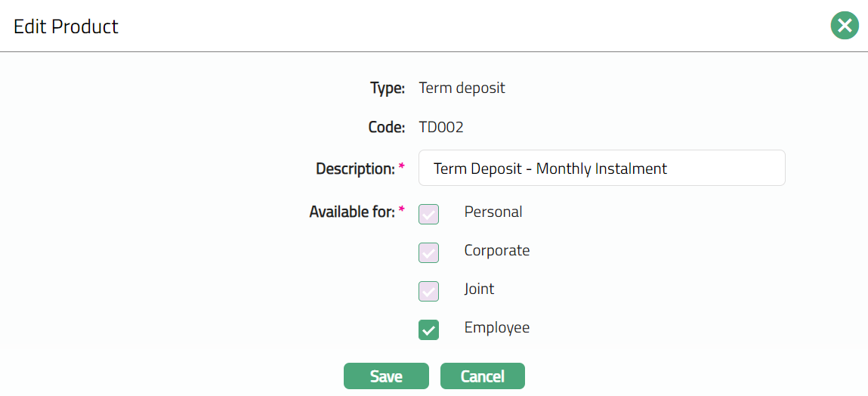Viewport: 868px width, 396px height.
Task: Click the Available for field label
Action: click(x=351, y=212)
